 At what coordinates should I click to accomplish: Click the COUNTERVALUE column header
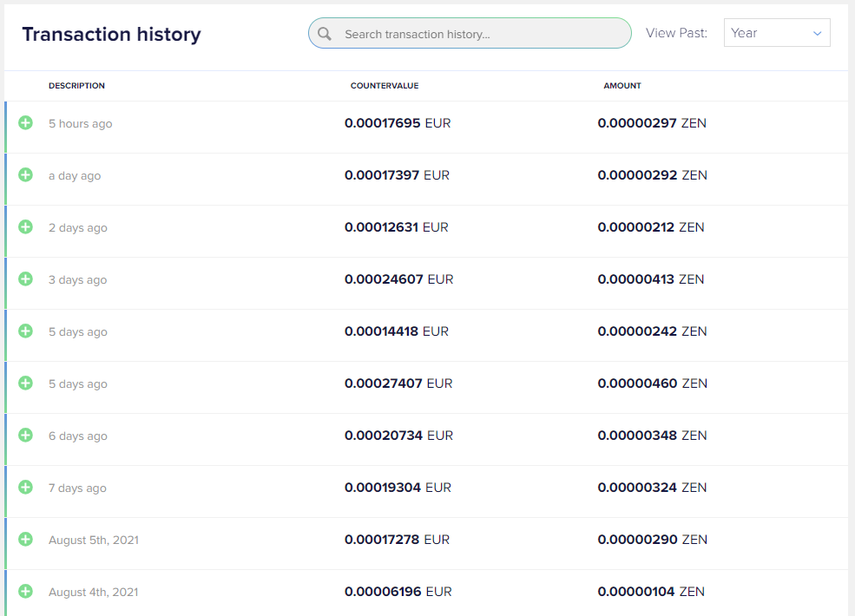(385, 86)
